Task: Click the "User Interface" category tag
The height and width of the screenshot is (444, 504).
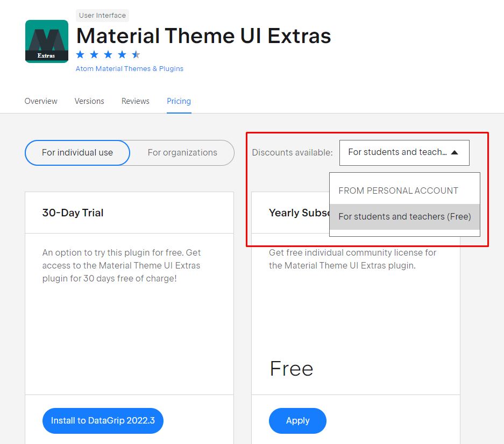Action: point(102,15)
